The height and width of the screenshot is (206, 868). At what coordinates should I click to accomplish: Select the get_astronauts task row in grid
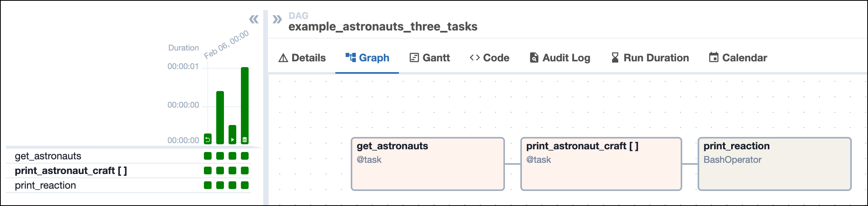48,156
